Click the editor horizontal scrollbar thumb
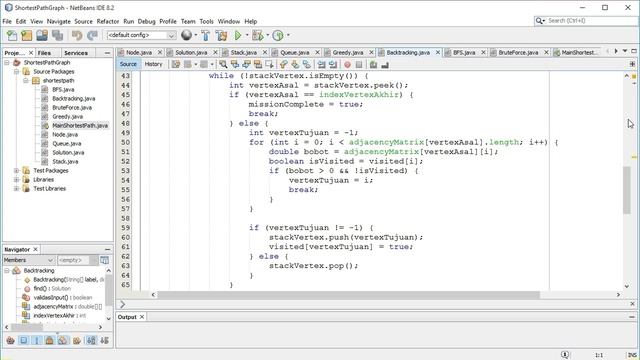640x360 pixels. 349,295
